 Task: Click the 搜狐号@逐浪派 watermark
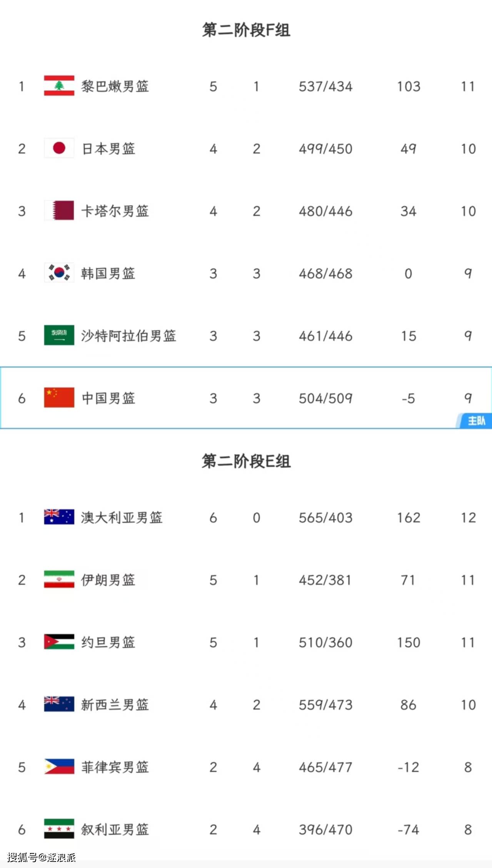41,857
